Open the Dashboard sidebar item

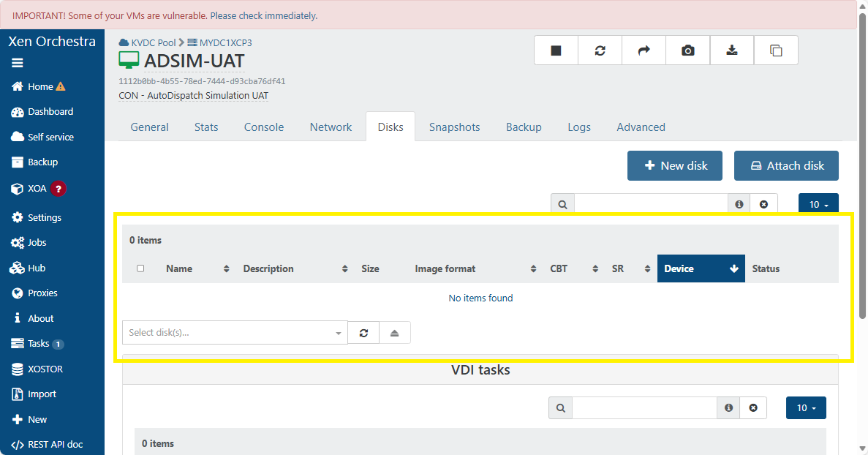tap(50, 112)
